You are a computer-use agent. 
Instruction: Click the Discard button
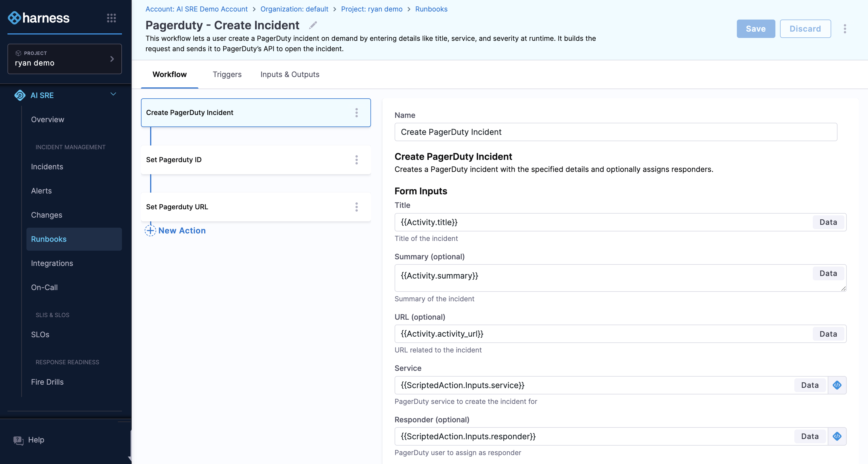point(805,29)
